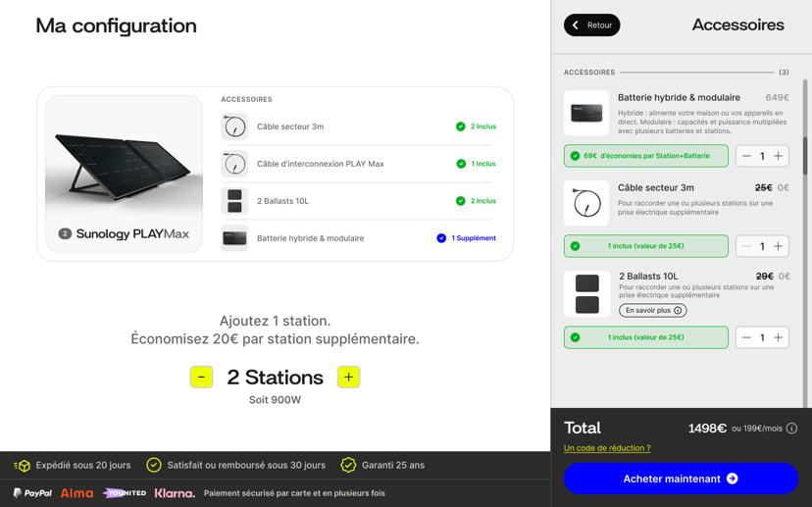
Task: Click 'Câble d'interconnexion PLAY Max' label
Action: [321, 164]
